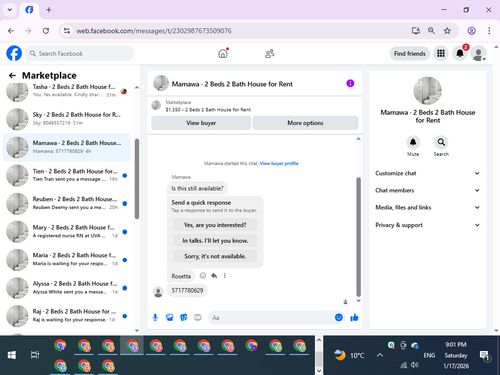Click the View buyer button
Image resolution: width=500 pixels, height=375 pixels.
point(201,123)
